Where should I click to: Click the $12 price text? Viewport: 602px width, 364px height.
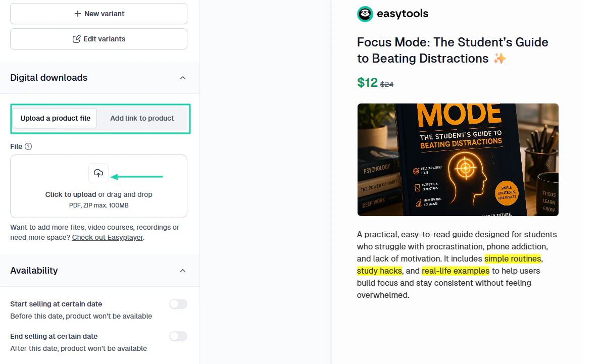(x=368, y=83)
